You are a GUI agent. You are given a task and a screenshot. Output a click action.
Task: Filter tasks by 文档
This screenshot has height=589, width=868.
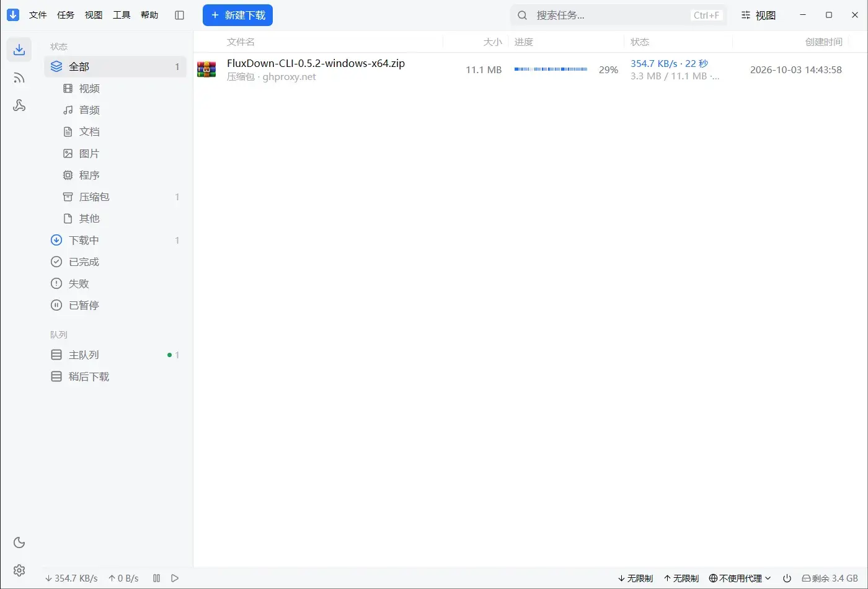115,131
